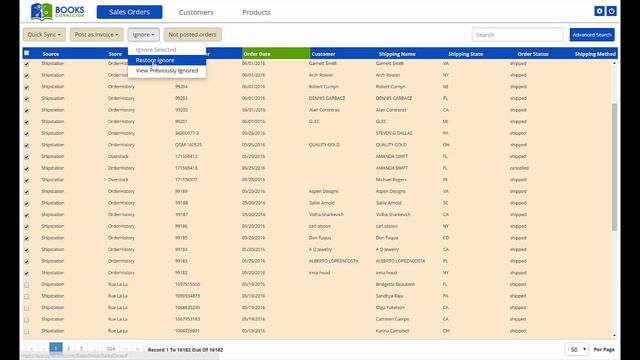
Task: Go to page 3 in pagination
Action: pos(81,349)
